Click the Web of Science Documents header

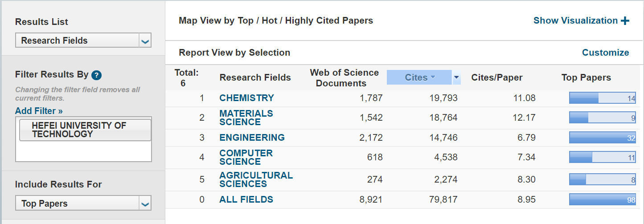pyautogui.click(x=344, y=77)
